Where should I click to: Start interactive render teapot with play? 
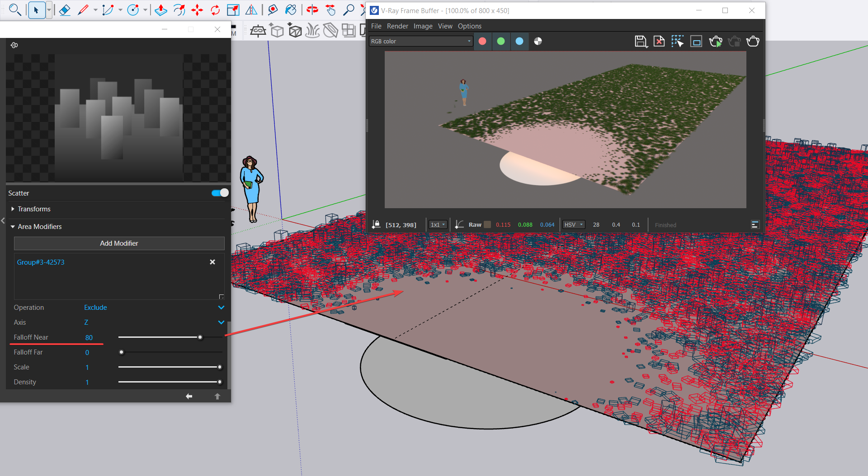[716, 42]
